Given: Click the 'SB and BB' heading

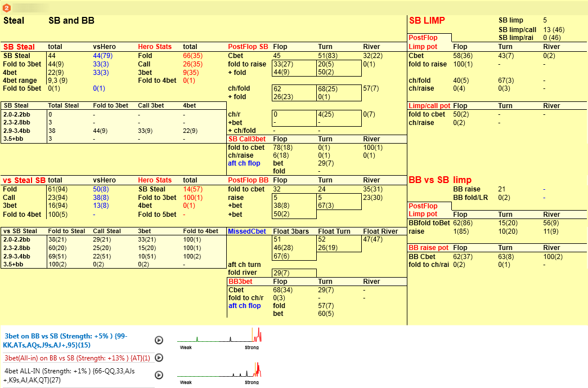Looking at the screenshot, I should 71,21.
